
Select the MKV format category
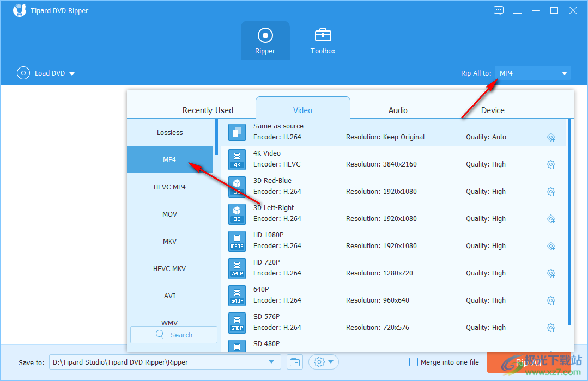point(169,241)
